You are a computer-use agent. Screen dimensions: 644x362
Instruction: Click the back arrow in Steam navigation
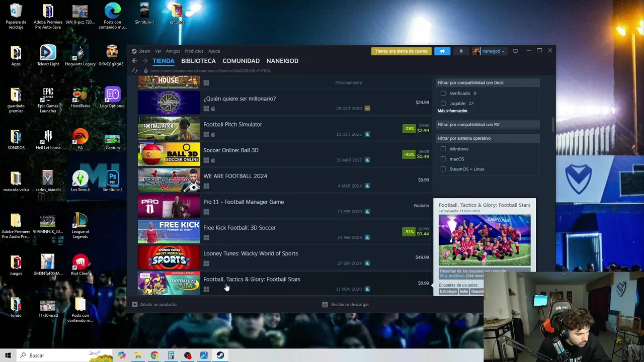coord(134,61)
